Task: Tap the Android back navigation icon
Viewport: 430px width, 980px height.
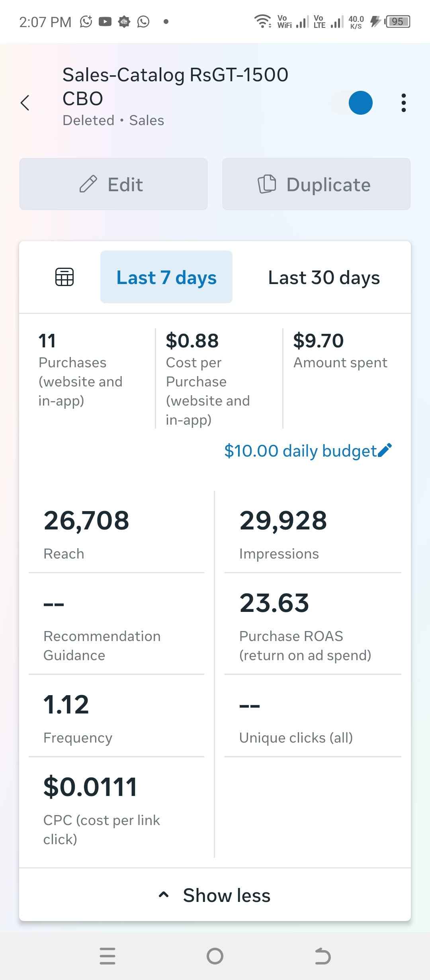Action: point(322,956)
